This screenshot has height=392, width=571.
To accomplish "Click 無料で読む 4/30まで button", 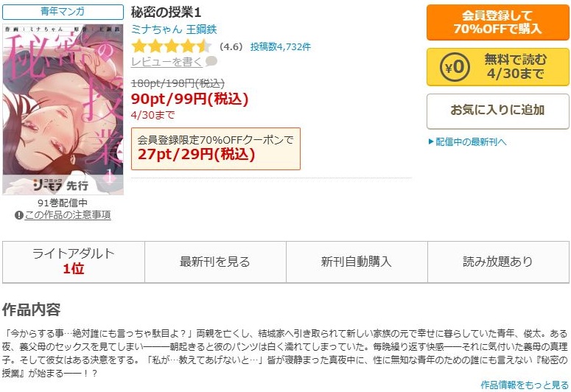I will tap(497, 67).
